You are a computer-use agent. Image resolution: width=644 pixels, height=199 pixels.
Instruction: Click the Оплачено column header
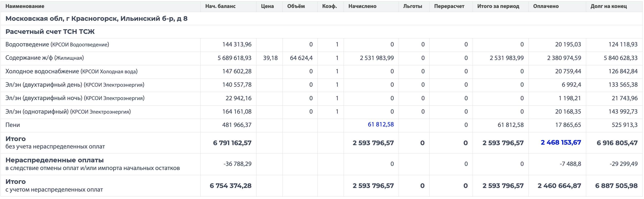click(x=546, y=6)
